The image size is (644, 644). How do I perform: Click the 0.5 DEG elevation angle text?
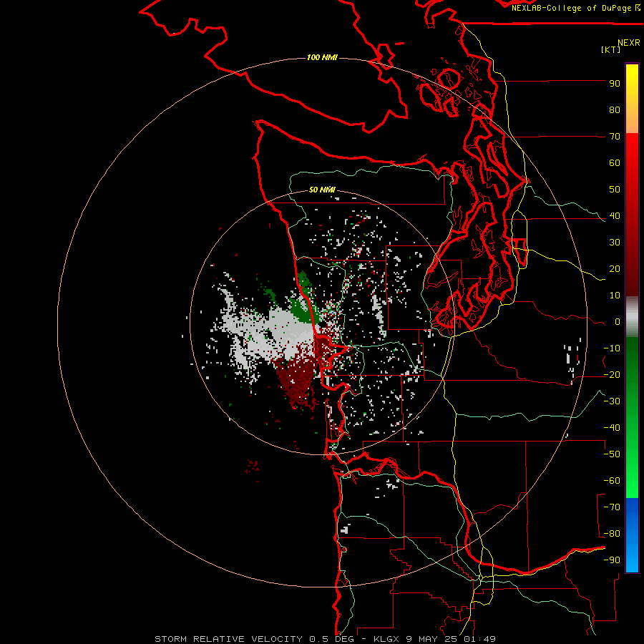click(331, 639)
